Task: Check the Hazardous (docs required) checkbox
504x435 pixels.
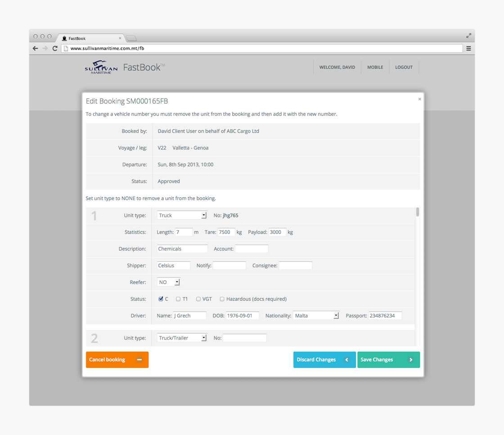Action: point(222,299)
